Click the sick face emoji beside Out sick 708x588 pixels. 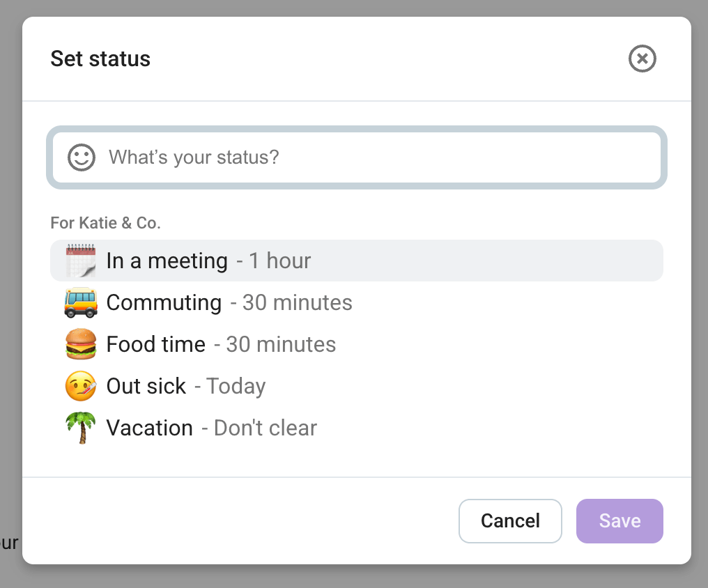coord(80,386)
